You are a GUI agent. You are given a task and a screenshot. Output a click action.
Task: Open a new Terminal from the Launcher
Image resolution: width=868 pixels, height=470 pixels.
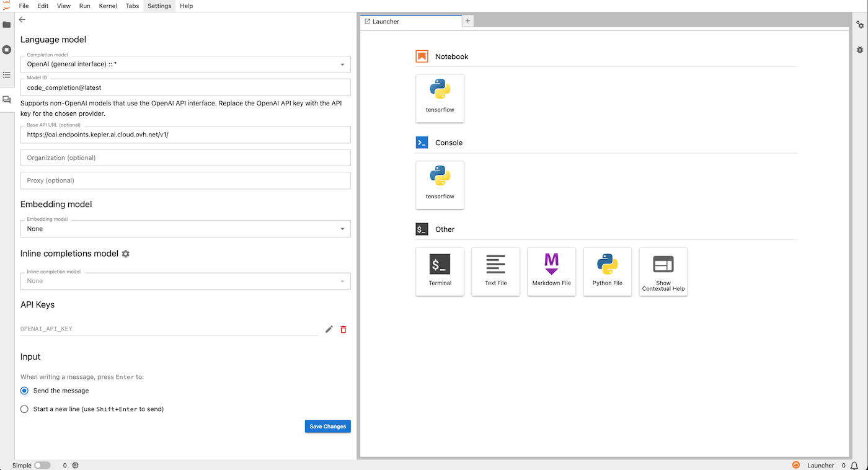click(x=440, y=272)
